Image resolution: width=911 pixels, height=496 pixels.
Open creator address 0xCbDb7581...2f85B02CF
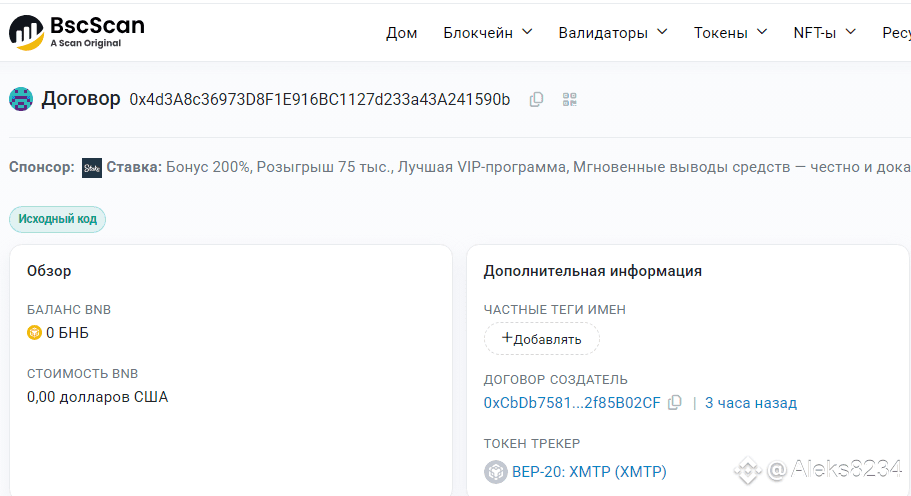pos(572,403)
